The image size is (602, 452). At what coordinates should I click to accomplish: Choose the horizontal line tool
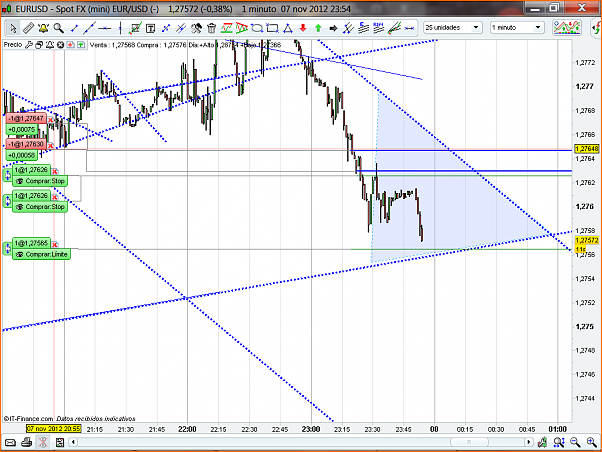pos(104,28)
